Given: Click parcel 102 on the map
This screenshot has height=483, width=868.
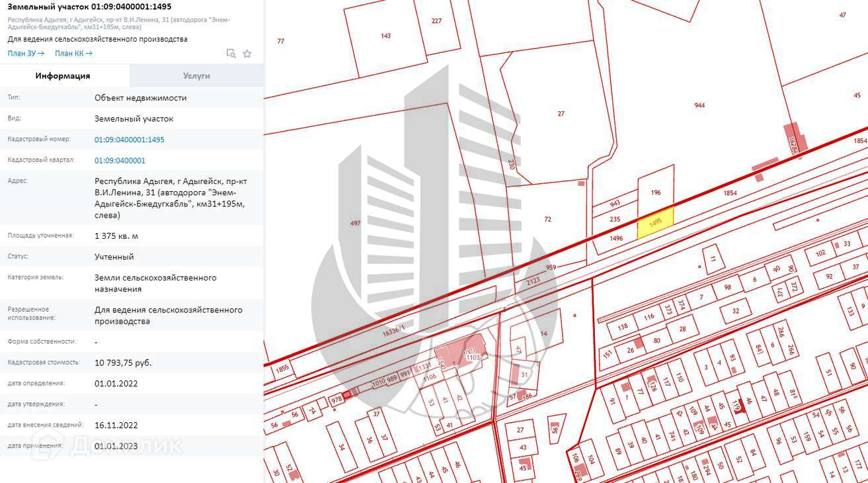Looking at the screenshot, I should pyautogui.click(x=820, y=253).
